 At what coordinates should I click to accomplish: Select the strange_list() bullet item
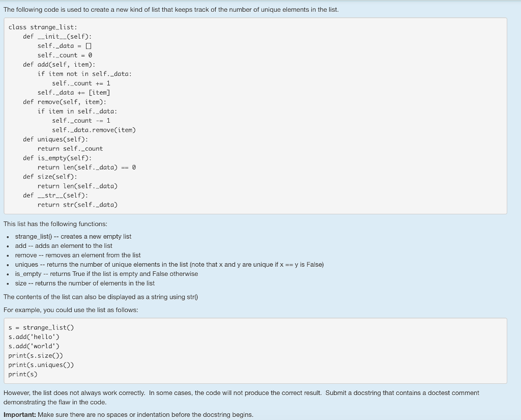point(73,236)
